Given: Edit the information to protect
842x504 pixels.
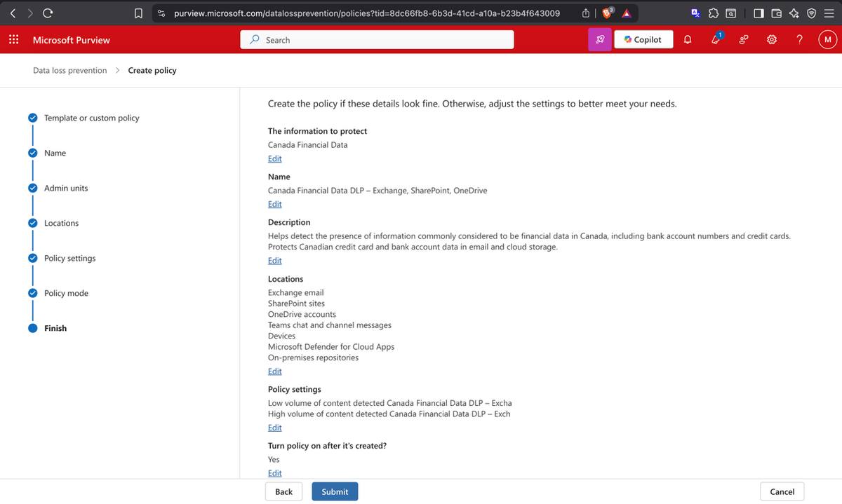Looking at the screenshot, I should 274,158.
